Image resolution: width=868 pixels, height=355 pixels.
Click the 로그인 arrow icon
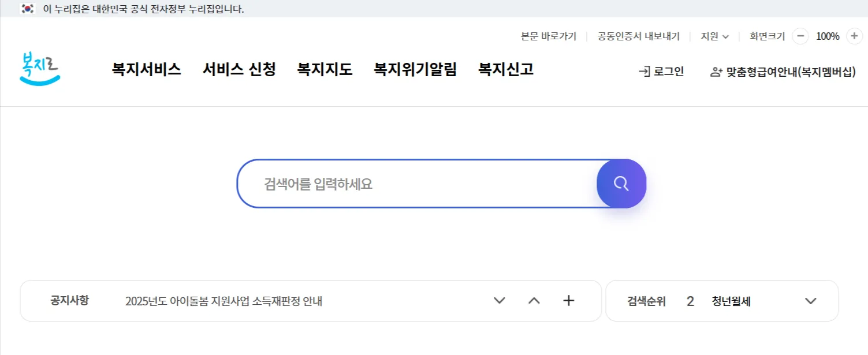point(643,72)
